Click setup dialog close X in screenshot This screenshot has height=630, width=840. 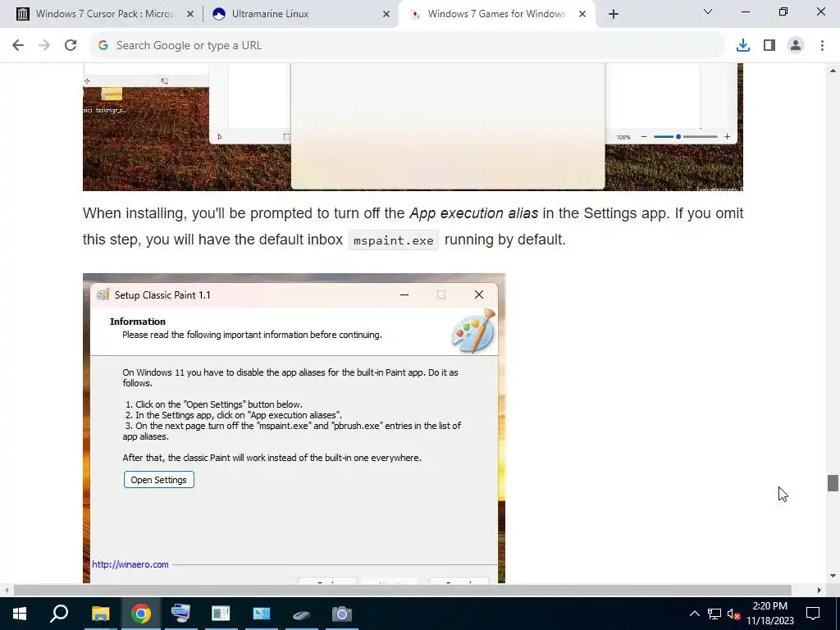tap(479, 294)
